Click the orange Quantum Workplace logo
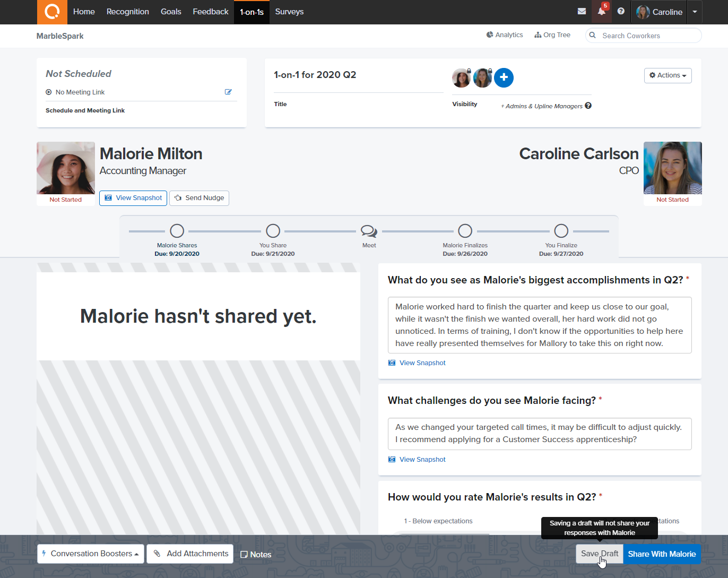The height and width of the screenshot is (578, 728). 52,12
